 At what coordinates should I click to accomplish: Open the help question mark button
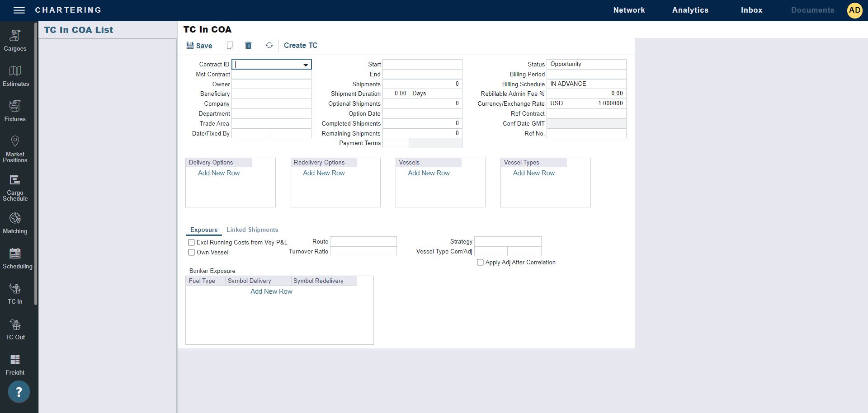19,392
